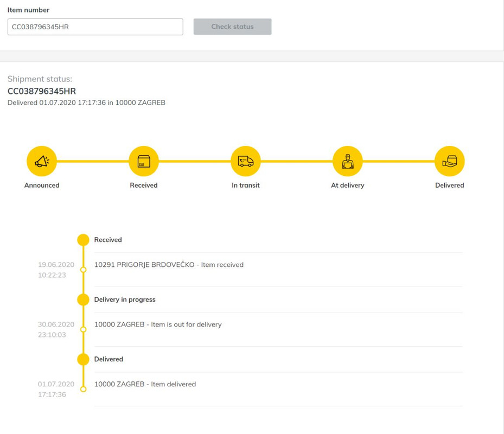Click "10000 ZAGREB - Item is out for delivery"
The image size is (504, 434).
click(x=158, y=324)
